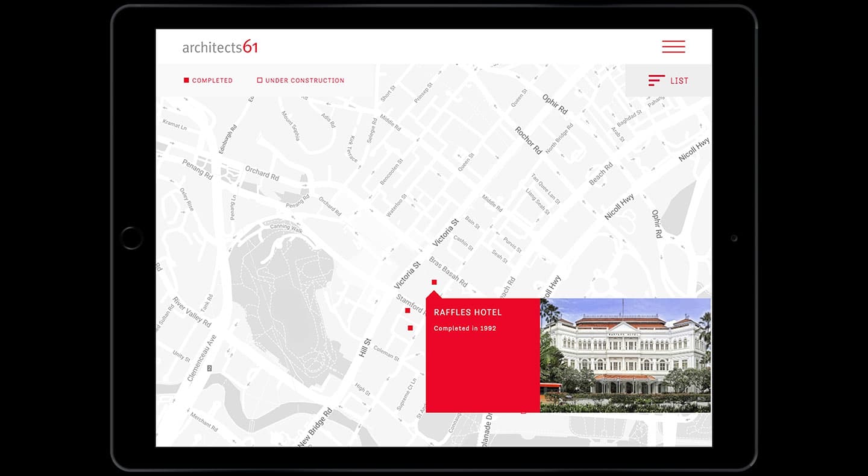Click the 'Unity St' map label

tap(181, 355)
